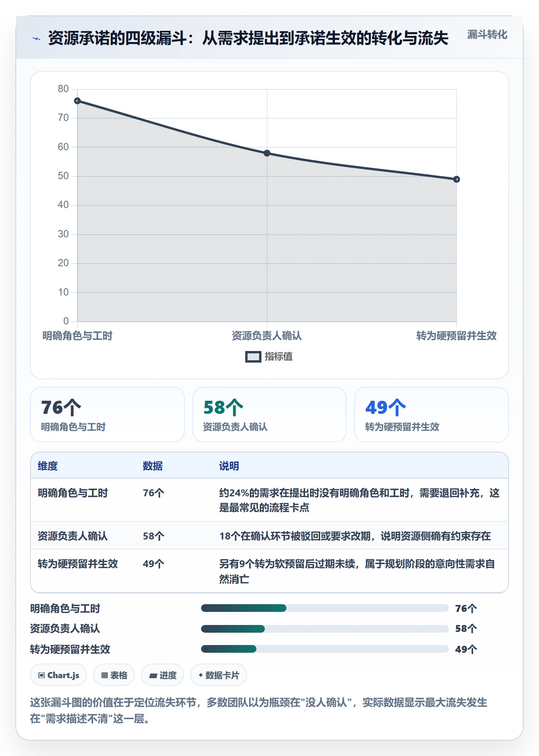Click the 数据卡片 chip

click(219, 675)
